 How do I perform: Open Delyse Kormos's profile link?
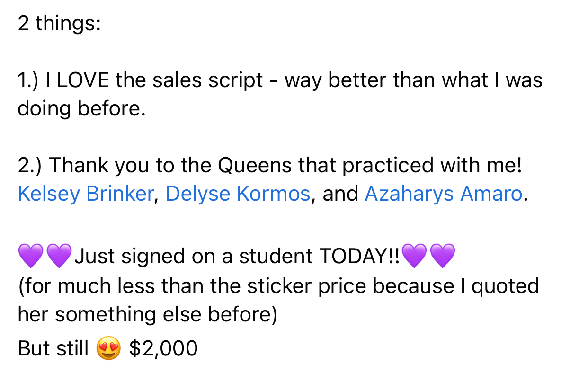point(238,194)
